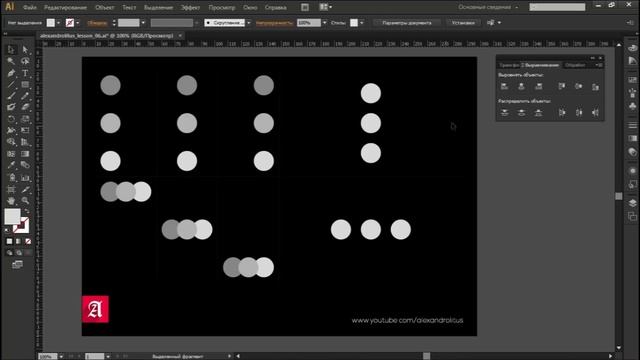This screenshot has height=360, width=640.
Task: Enable Draw Behind mode
Action: (18, 253)
